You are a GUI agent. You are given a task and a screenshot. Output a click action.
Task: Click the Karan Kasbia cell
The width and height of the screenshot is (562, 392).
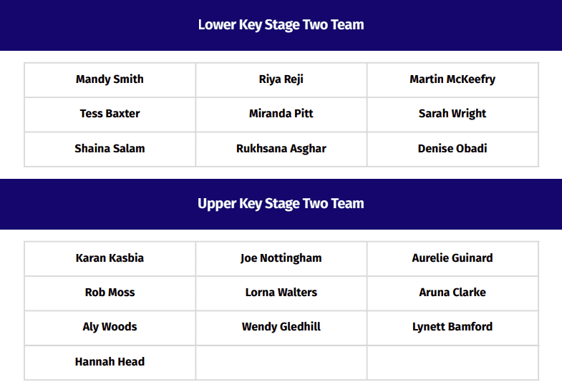[x=110, y=258]
